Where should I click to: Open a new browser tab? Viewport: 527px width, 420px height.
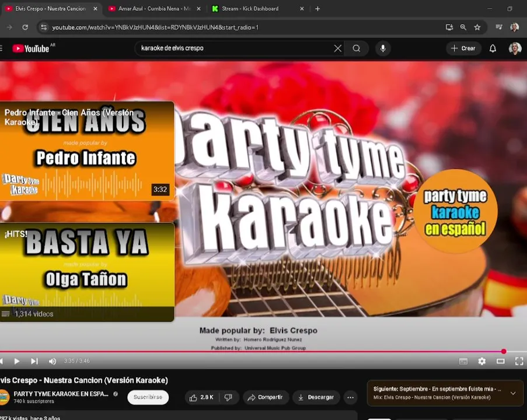click(x=317, y=9)
